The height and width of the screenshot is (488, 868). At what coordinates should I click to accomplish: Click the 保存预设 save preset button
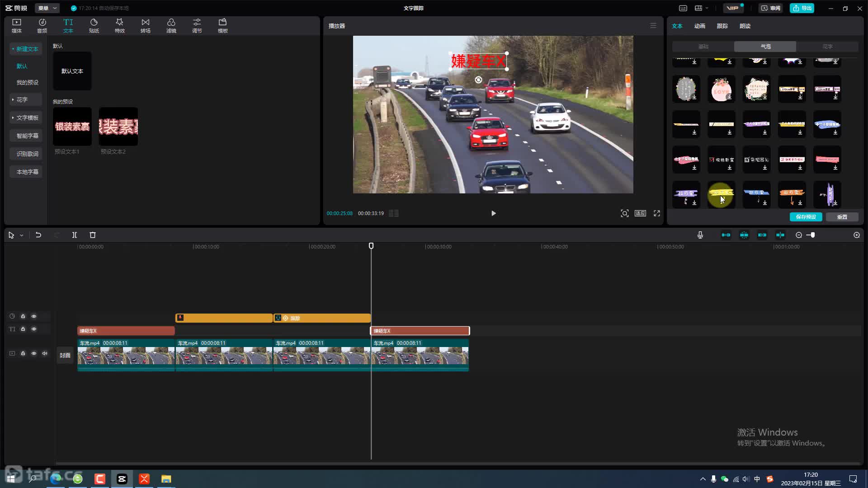pos(806,217)
